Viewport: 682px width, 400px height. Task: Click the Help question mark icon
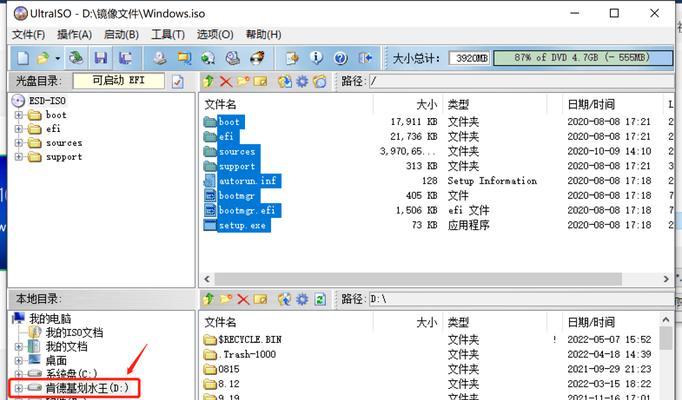[341, 58]
